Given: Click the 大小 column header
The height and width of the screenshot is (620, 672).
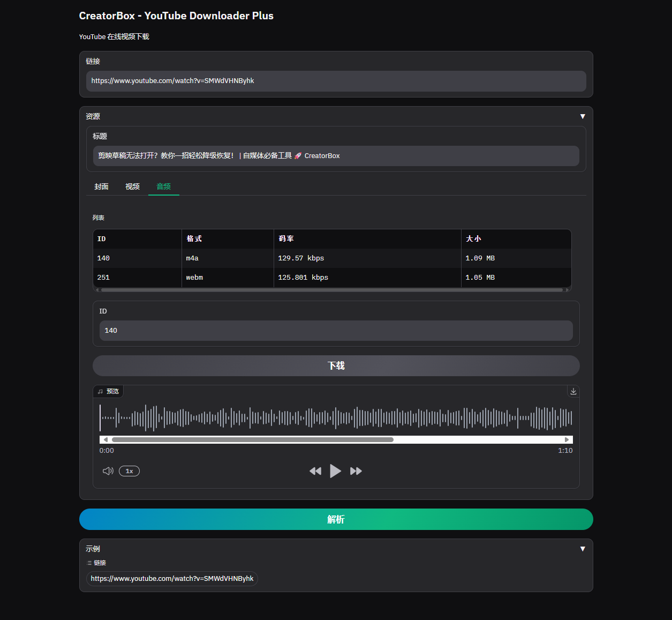Looking at the screenshot, I should (516, 239).
